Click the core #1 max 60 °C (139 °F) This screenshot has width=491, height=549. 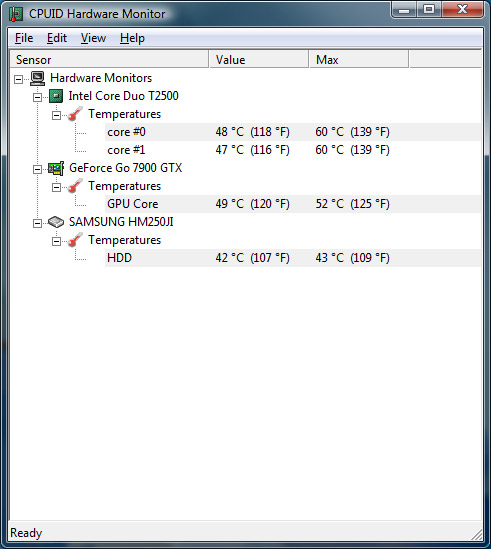click(x=352, y=150)
